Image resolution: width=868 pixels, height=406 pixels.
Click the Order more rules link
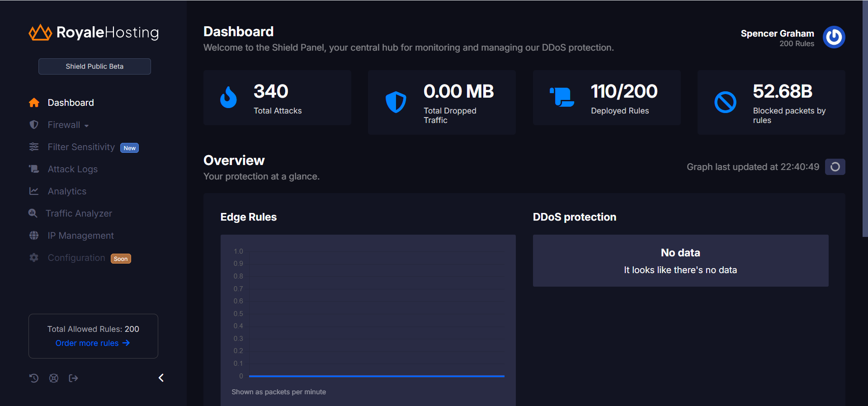click(92, 343)
